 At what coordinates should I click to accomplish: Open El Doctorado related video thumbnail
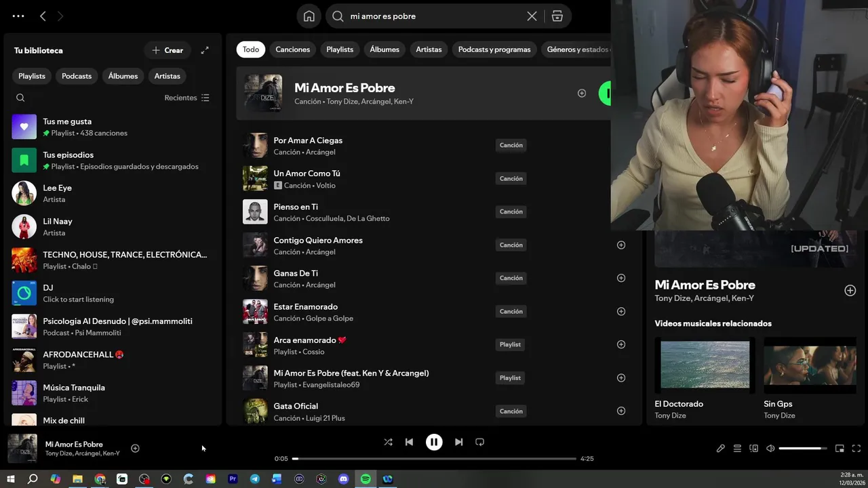pos(705,365)
